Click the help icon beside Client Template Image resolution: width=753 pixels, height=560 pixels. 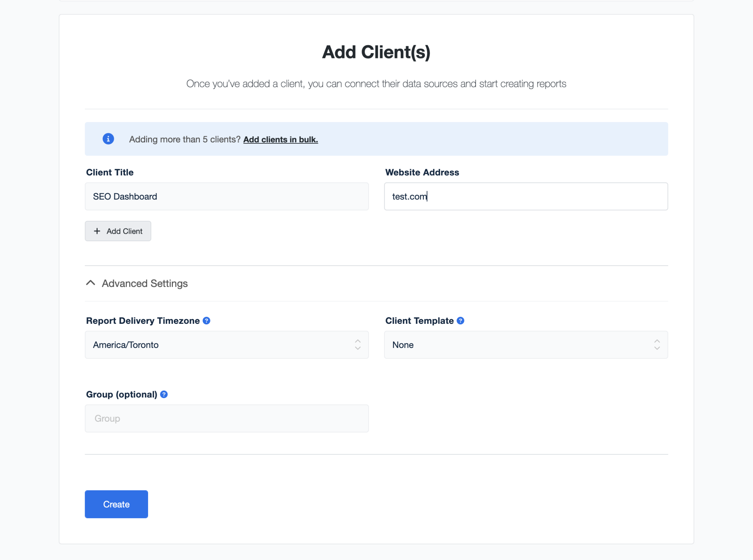tap(460, 320)
